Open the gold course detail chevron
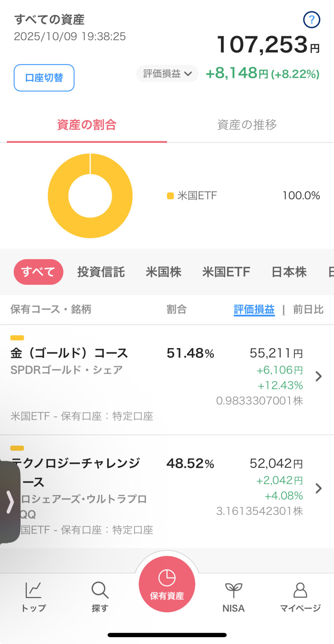The image size is (334, 644). click(x=319, y=376)
